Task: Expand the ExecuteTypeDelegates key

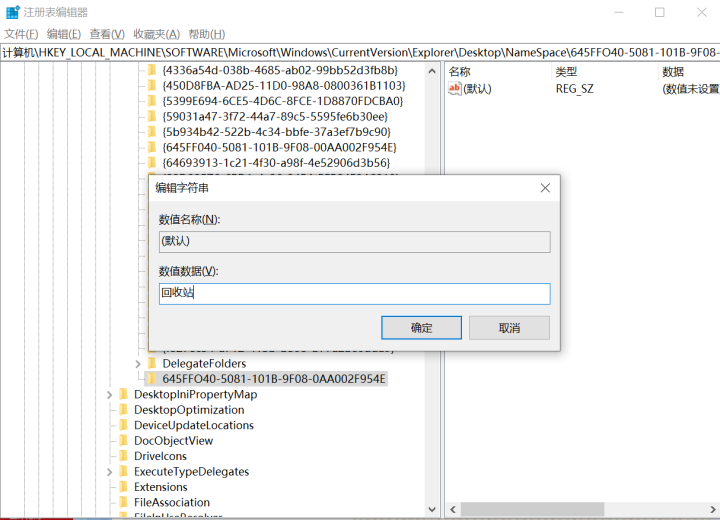Action: (x=109, y=472)
